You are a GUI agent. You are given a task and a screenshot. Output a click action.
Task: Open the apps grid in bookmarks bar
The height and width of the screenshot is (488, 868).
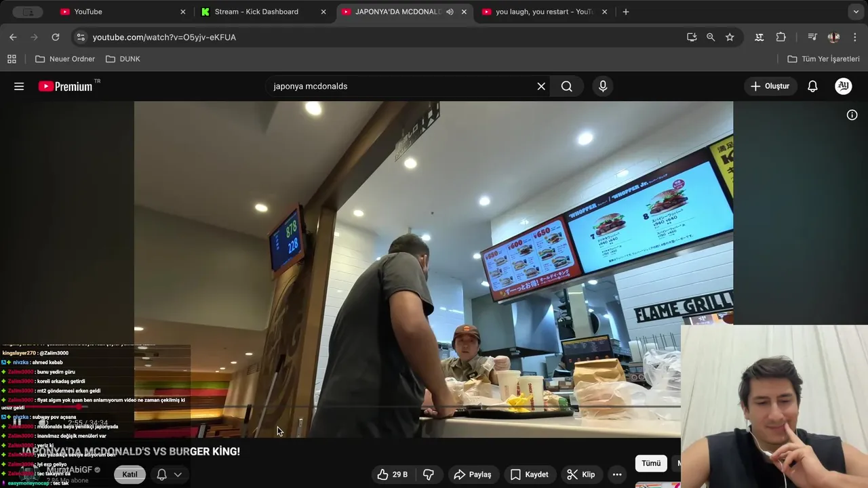[12, 59]
